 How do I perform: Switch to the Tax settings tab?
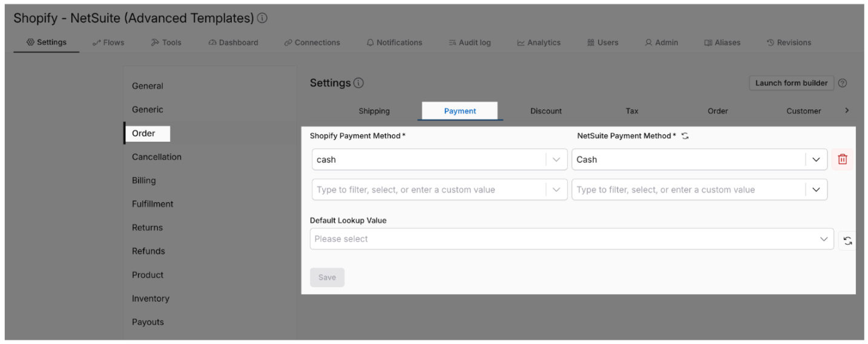(x=632, y=111)
